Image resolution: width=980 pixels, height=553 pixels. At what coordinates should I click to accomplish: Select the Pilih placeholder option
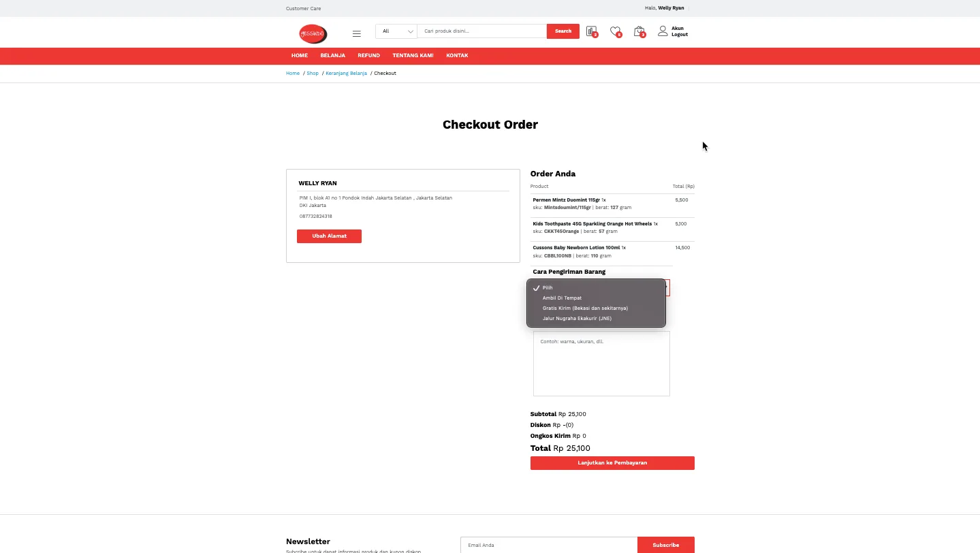coord(548,288)
